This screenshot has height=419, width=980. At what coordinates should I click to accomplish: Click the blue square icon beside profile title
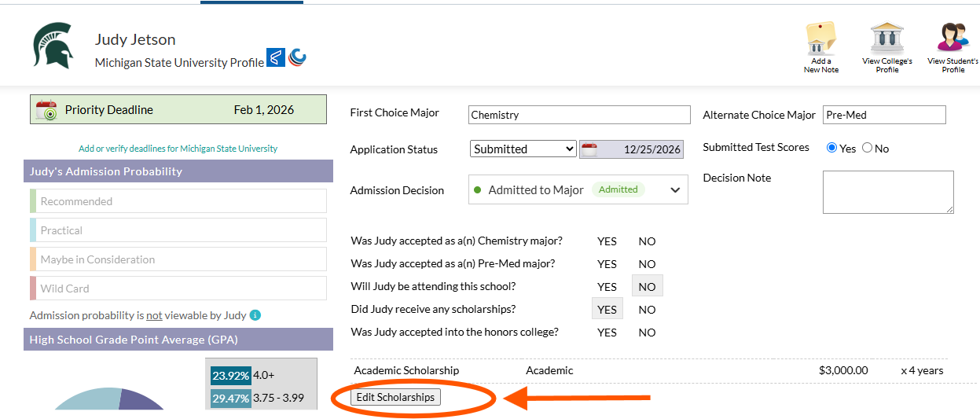point(276,57)
